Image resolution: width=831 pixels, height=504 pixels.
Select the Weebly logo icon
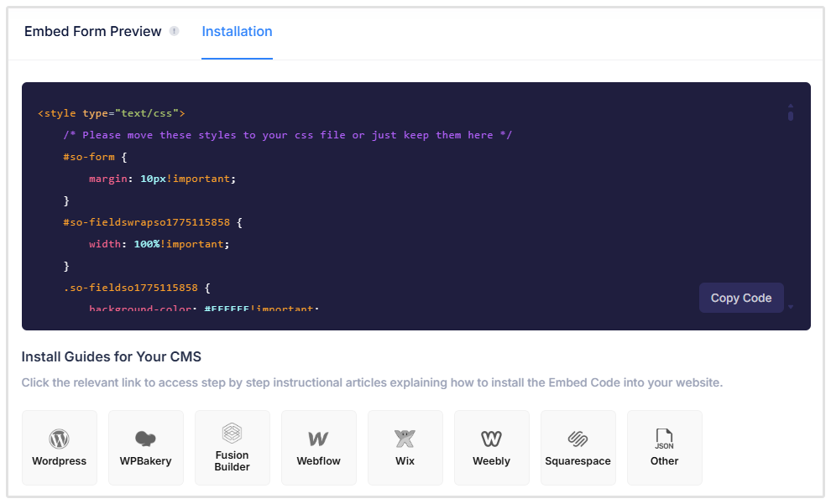coord(491,438)
